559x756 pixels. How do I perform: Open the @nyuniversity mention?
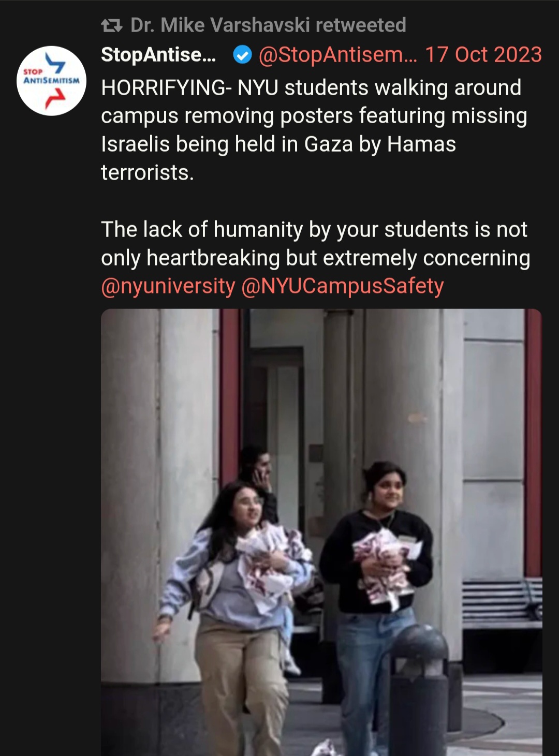(x=168, y=286)
